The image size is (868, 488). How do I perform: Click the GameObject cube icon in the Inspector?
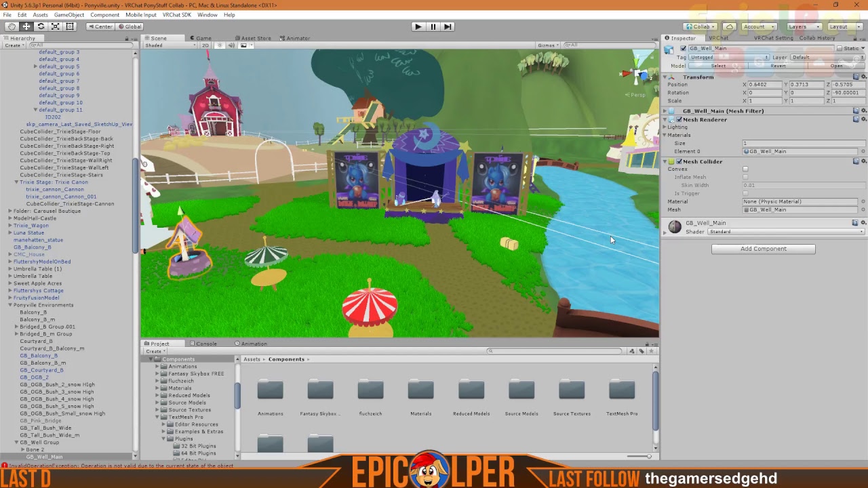(x=669, y=49)
